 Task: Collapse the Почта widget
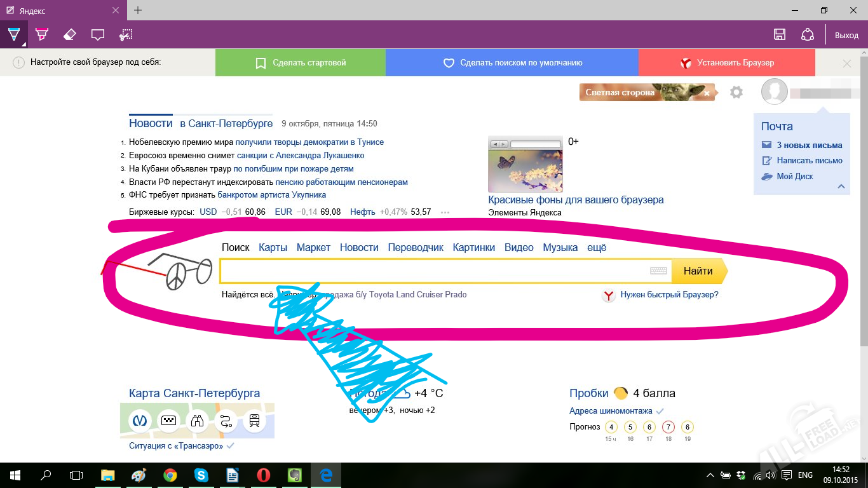tap(841, 186)
